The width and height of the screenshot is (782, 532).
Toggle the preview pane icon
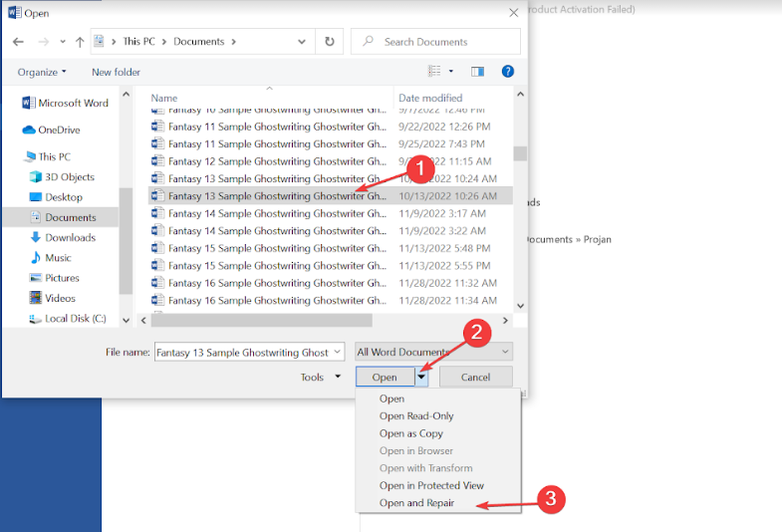click(x=477, y=72)
